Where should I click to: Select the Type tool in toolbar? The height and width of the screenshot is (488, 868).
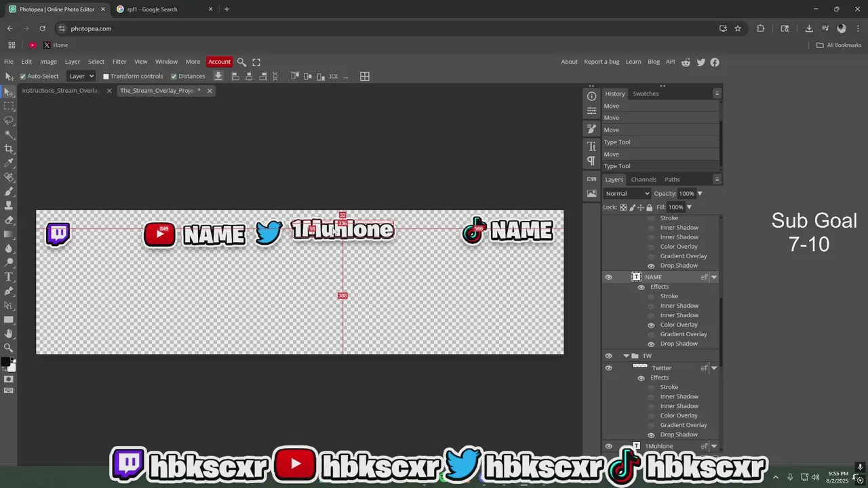pyautogui.click(x=9, y=277)
